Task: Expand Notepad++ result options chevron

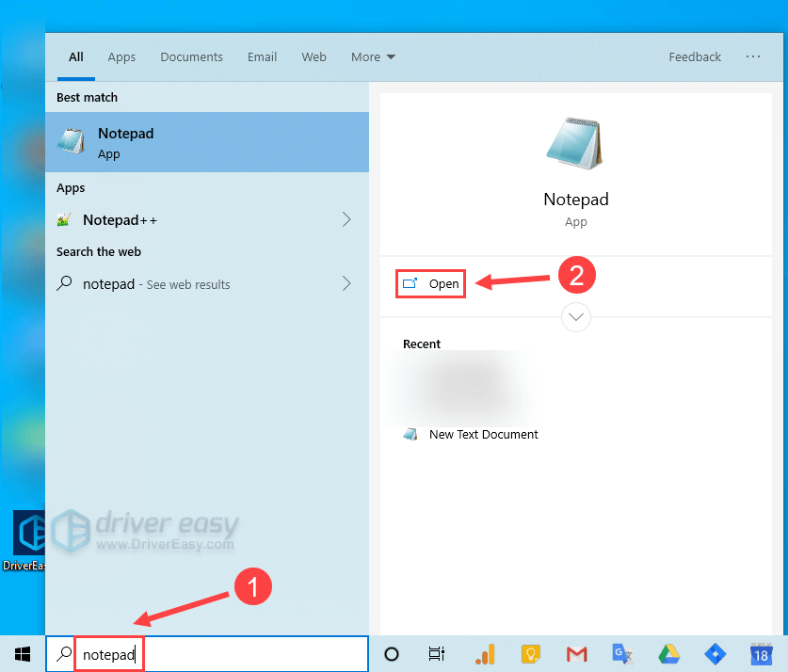Action: coord(346,220)
